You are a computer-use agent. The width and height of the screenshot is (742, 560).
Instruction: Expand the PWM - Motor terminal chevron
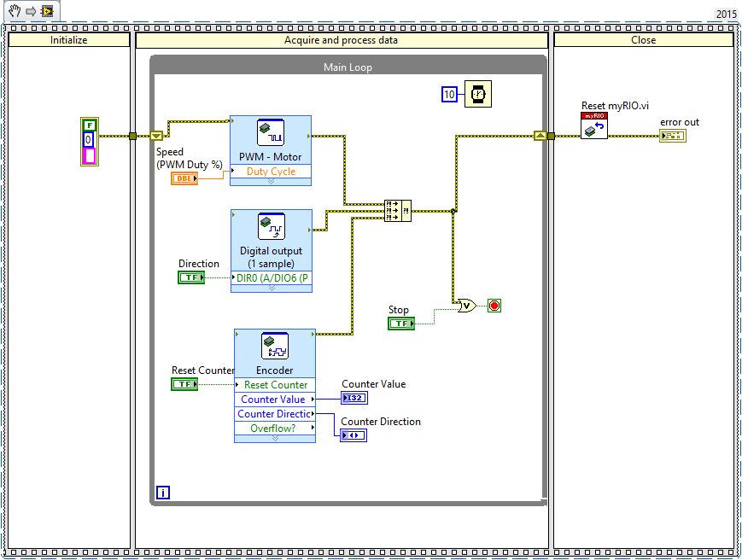[272, 182]
